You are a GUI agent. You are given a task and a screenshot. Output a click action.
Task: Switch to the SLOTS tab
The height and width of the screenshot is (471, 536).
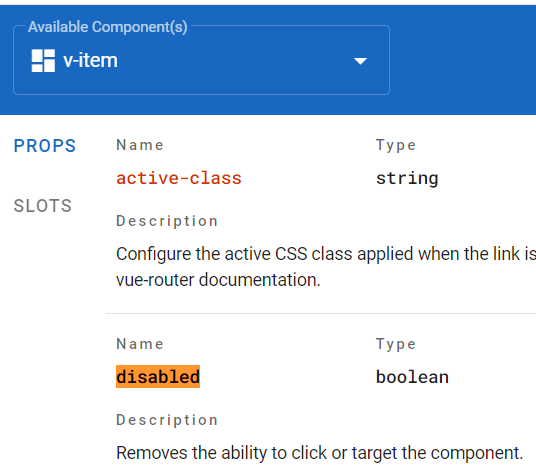(x=43, y=206)
